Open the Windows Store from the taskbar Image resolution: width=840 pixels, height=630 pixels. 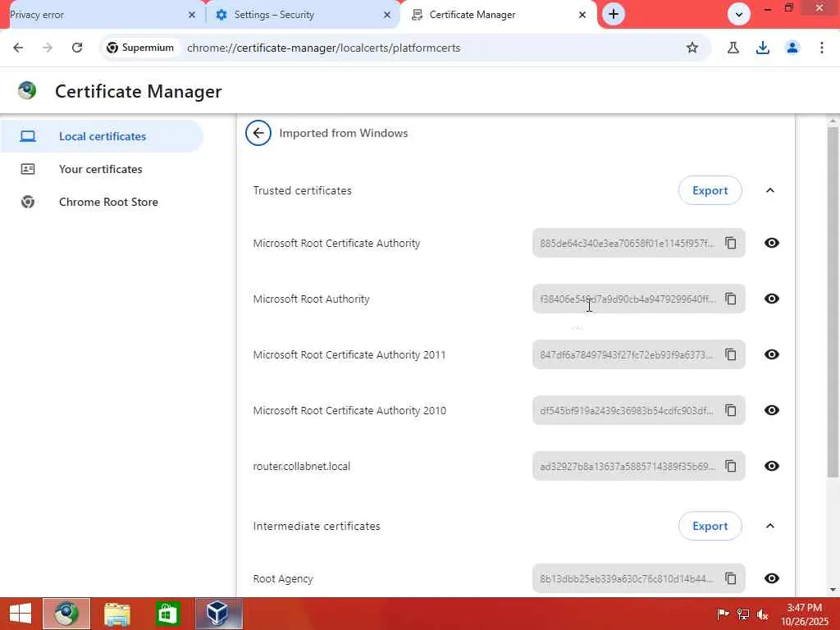[x=167, y=614]
